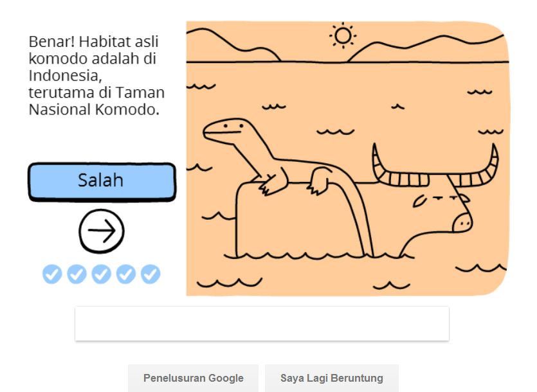Click the sun in the illustration
This screenshot has height=392, width=537.
(343, 35)
